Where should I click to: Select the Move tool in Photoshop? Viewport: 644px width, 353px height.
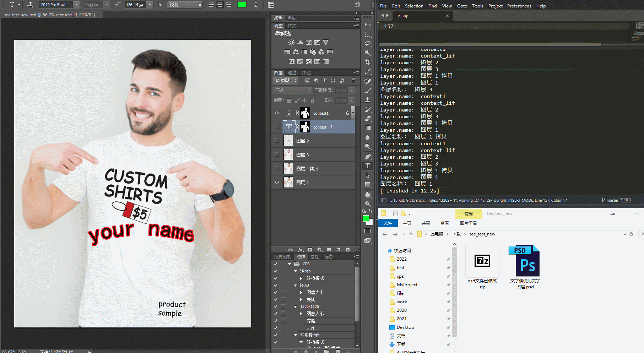368,25
